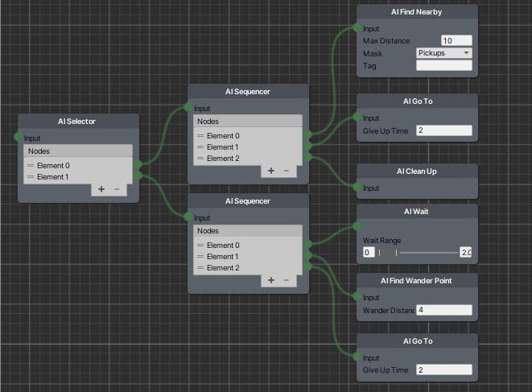Click Wait Range maximum value field
This screenshot has height=392, width=532.
466,252
